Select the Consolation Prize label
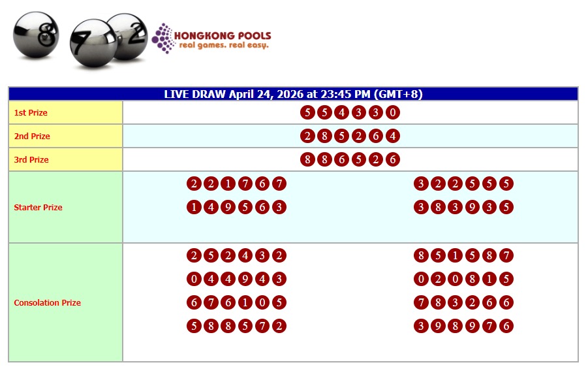This screenshot has height=369, width=588. click(x=47, y=302)
